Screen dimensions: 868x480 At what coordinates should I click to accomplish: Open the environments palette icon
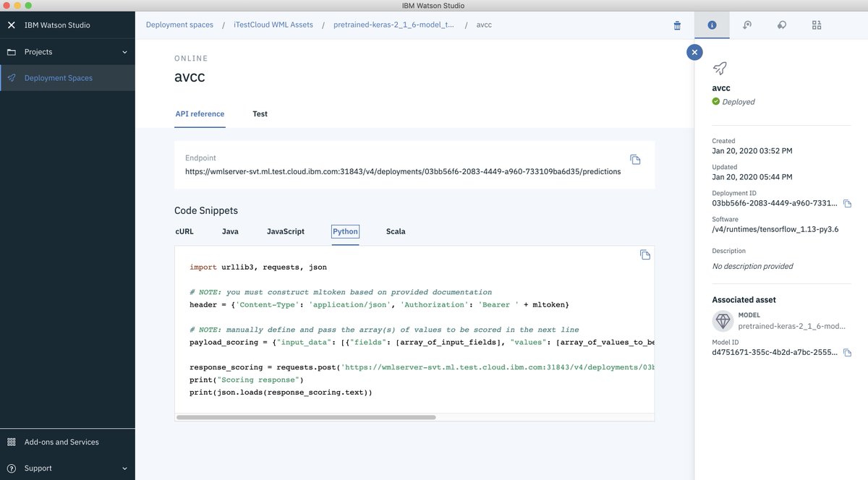(782, 25)
